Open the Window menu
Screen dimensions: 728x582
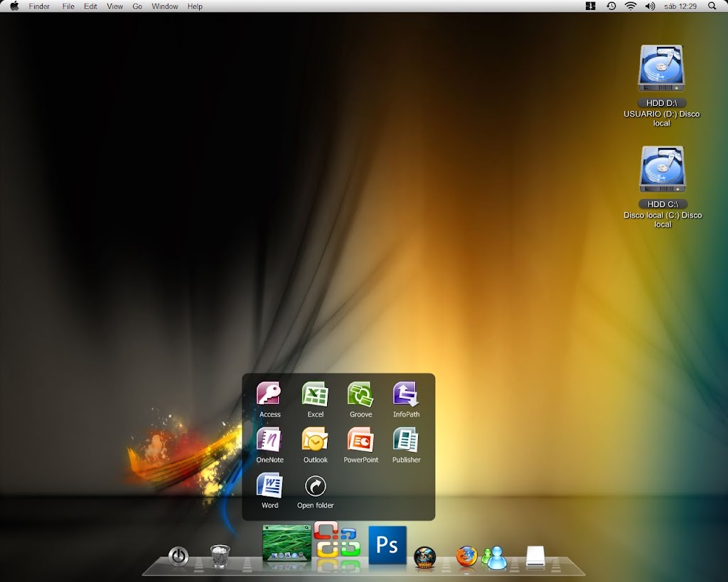pos(165,6)
